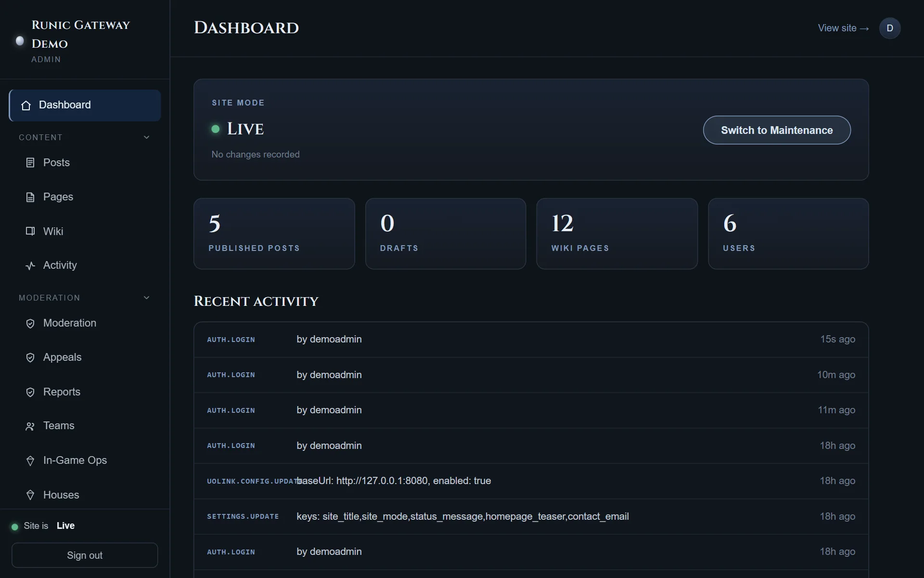924x578 pixels.
Task: Click the Reports shield icon
Action: pyautogui.click(x=30, y=392)
